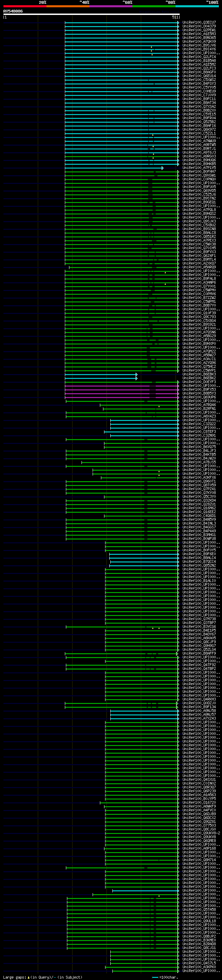Click hit label UniRef100_A3AJI1

pyautogui.click(x=199, y=359)
